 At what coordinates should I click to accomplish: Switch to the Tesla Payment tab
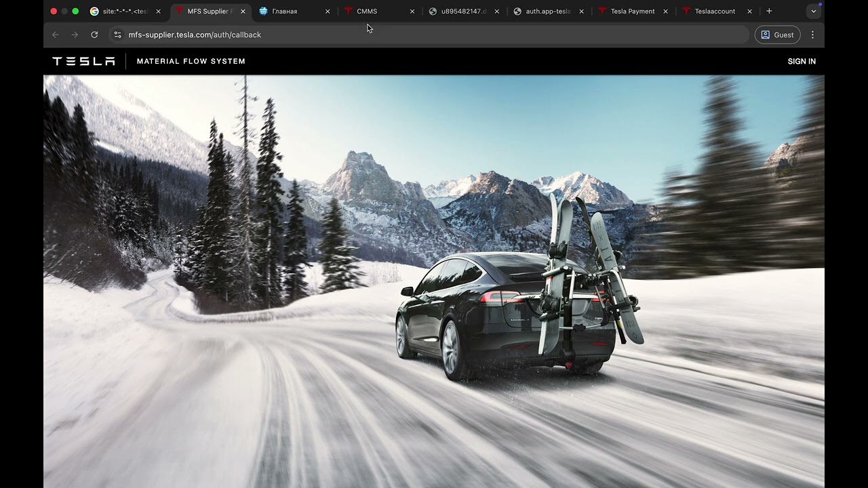pos(633,12)
